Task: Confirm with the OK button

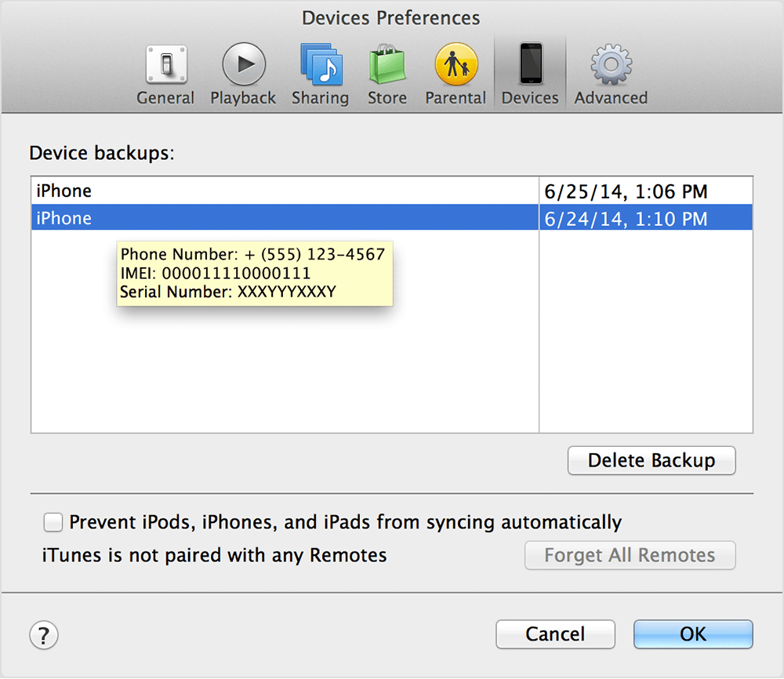Action: tap(693, 634)
